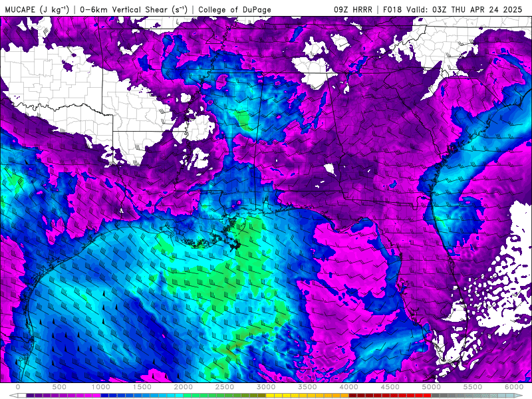This screenshot has width=532, height=399.
Task: Click the "5500" color scale label
Action: (473, 387)
